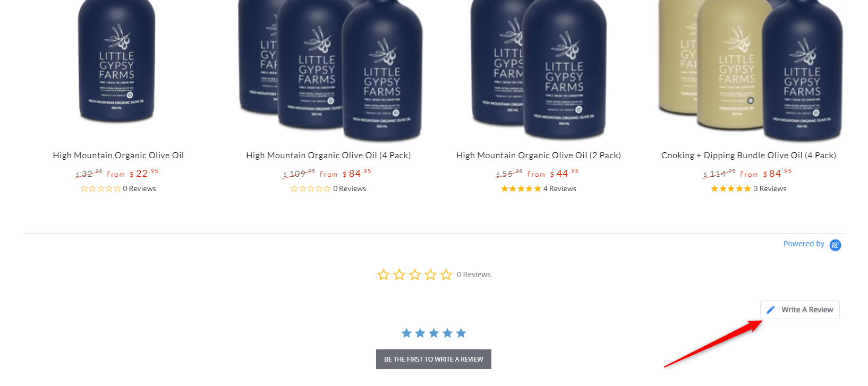
Task: Click Be The First To Write A Review
Action: point(433,359)
